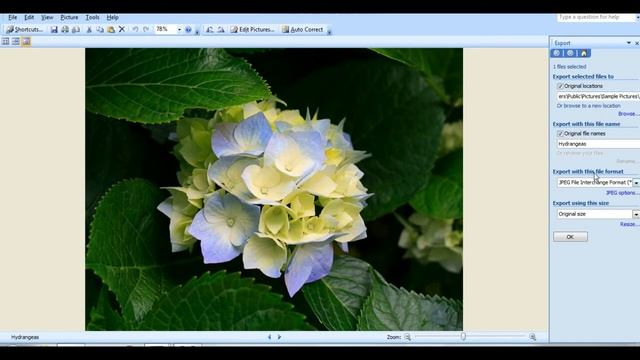Click the Cut scissors icon
Screen dimensions: 640x360
[89, 29]
